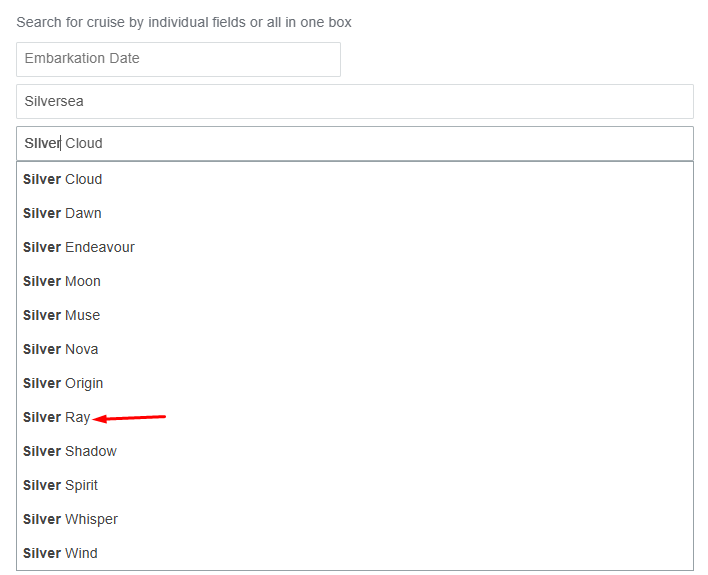Screen dimensions: 708x575
Task: Select Silver Origin entry
Action: [x=355, y=383]
